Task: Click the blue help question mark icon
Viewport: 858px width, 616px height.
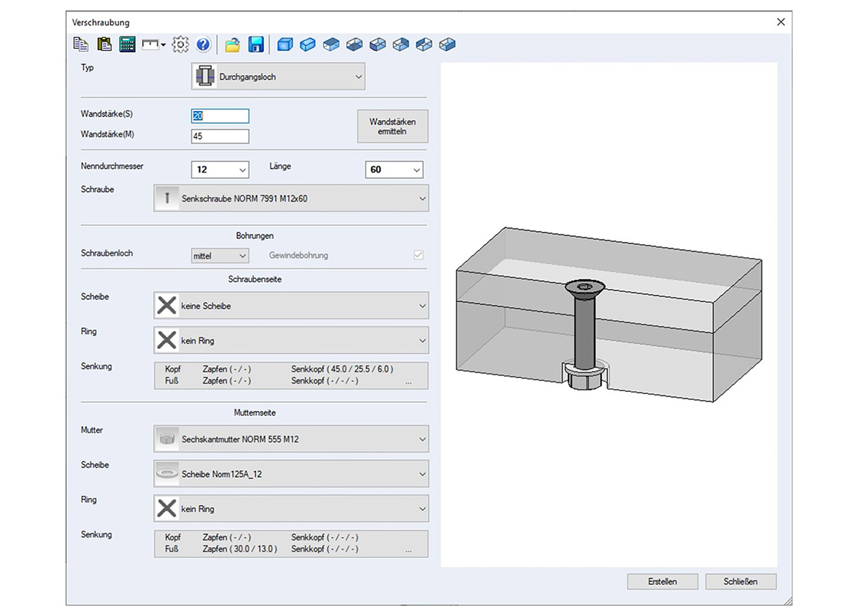Action: click(x=203, y=45)
